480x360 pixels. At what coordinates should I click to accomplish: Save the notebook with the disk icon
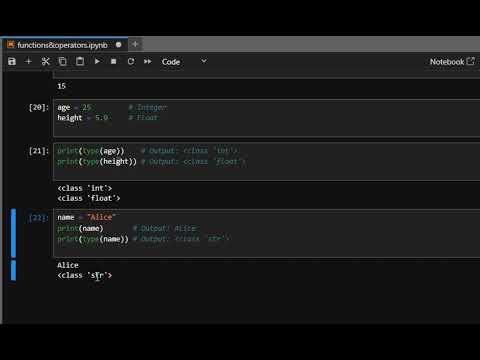point(12,62)
